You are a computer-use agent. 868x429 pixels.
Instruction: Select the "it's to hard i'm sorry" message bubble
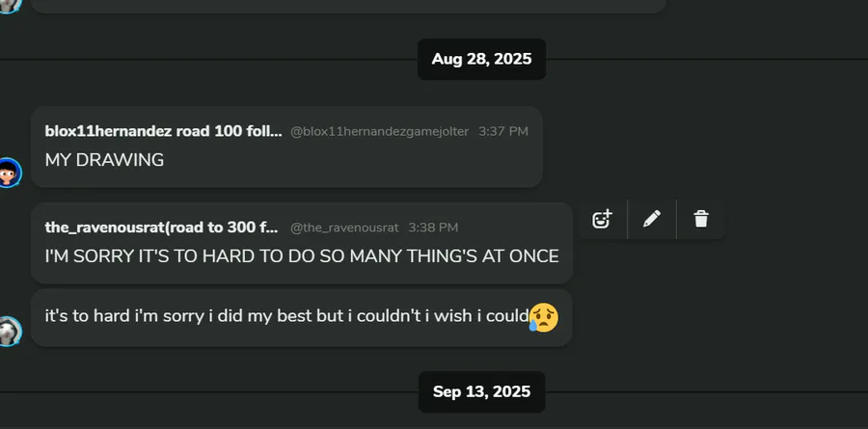(x=302, y=318)
